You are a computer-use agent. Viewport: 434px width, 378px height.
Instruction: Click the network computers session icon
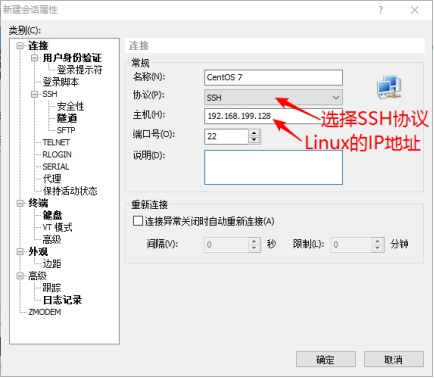[x=389, y=87]
